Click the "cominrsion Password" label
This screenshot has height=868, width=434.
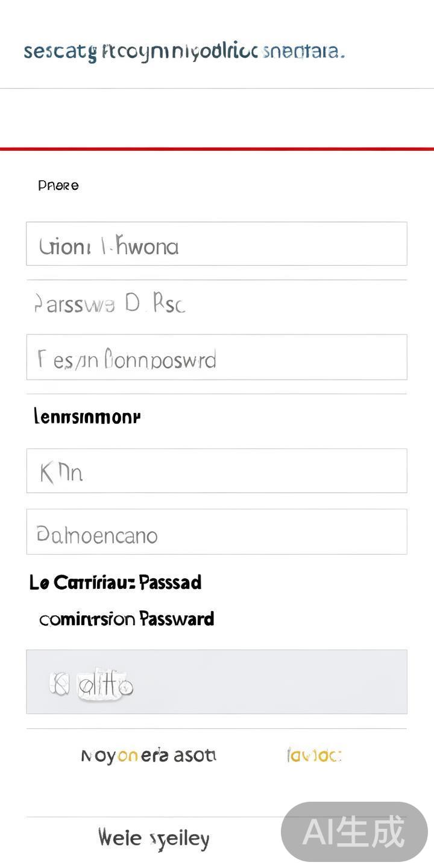coord(127,619)
